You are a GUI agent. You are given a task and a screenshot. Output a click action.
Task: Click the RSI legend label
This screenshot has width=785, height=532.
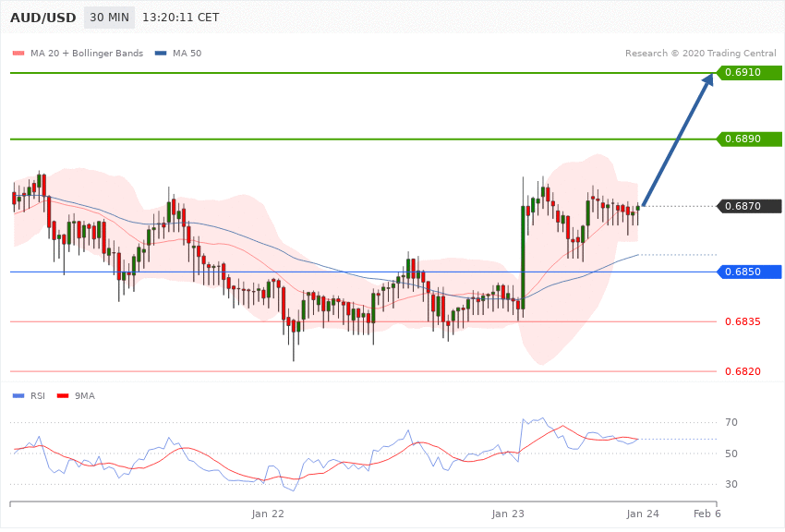[38, 396]
